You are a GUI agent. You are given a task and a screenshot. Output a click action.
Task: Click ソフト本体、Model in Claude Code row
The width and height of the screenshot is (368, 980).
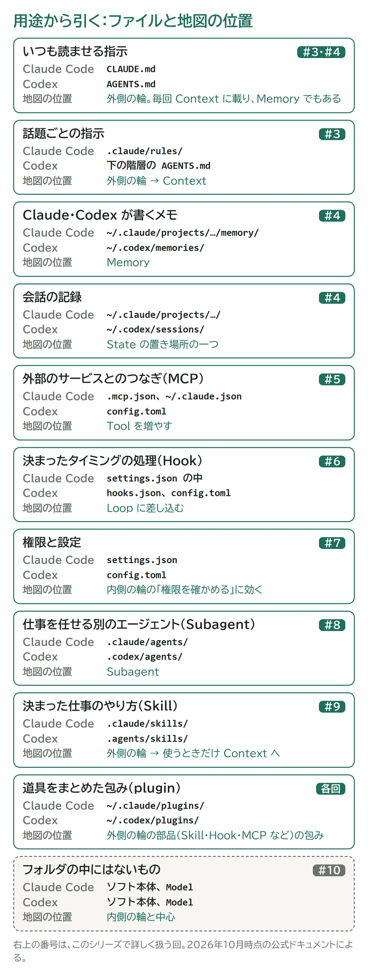pos(150,887)
